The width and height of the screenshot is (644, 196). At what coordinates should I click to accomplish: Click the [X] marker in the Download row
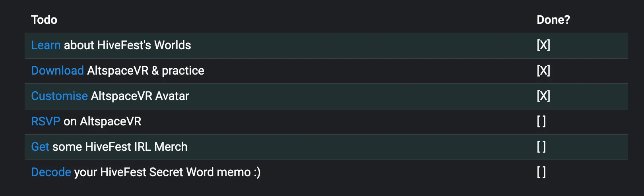(x=543, y=71)
